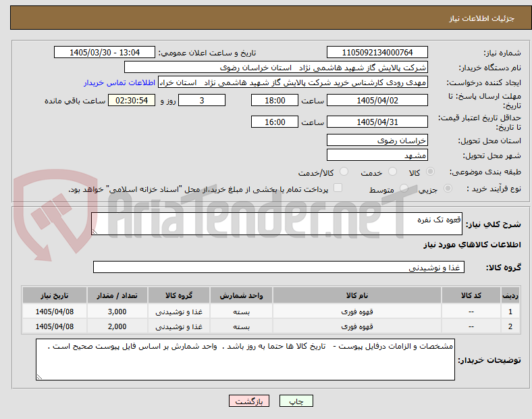The width and height of the screenshot is (532, 419).
Task: Click the گروه کالا field غذا و نوشیدنی
Action: point(279,267)
